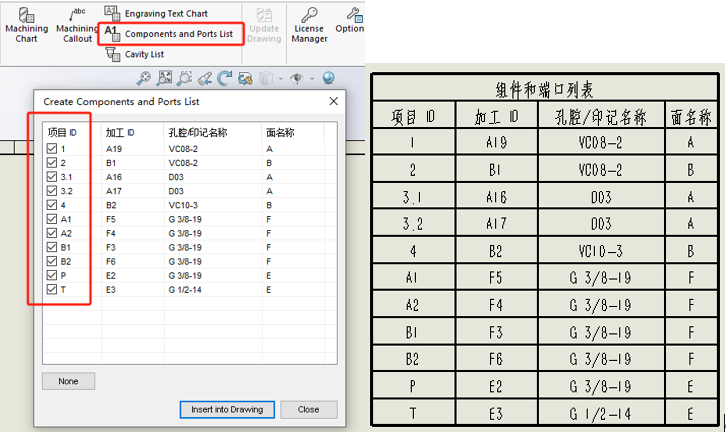Toggle the checkbox for port A2
This screenshot has width=726, height=432.
pos(52,233)
